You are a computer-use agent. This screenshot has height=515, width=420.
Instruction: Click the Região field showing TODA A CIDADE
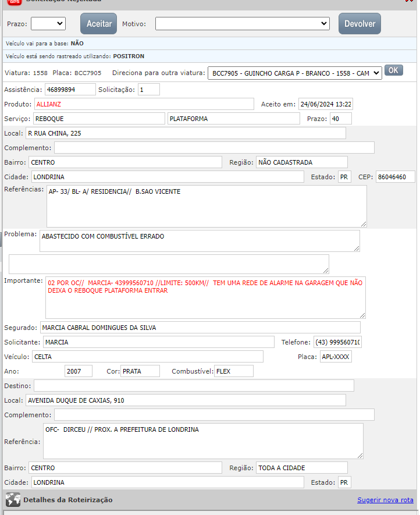pos(302,468)
